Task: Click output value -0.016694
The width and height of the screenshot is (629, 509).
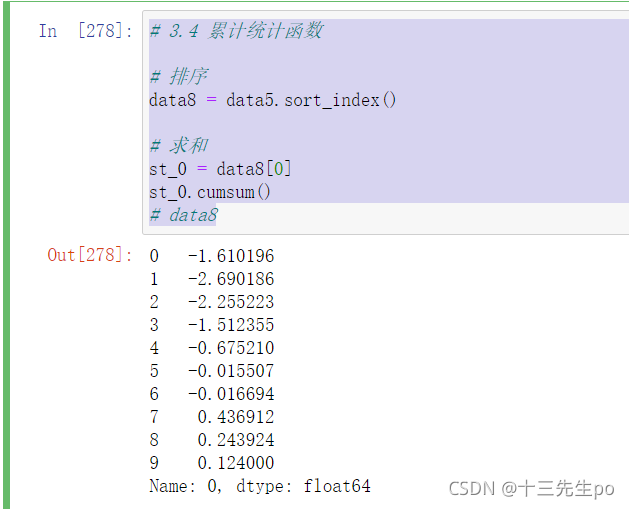Action: [231, 393]
